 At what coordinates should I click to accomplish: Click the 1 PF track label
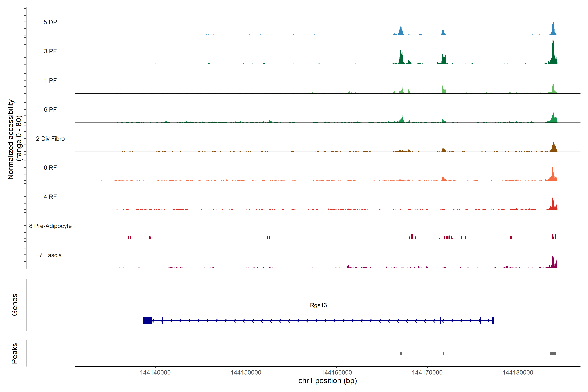[x=50, y=81]
